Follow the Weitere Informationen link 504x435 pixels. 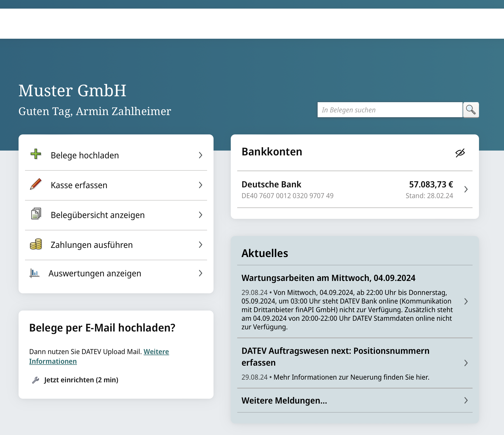coord(156,352)
